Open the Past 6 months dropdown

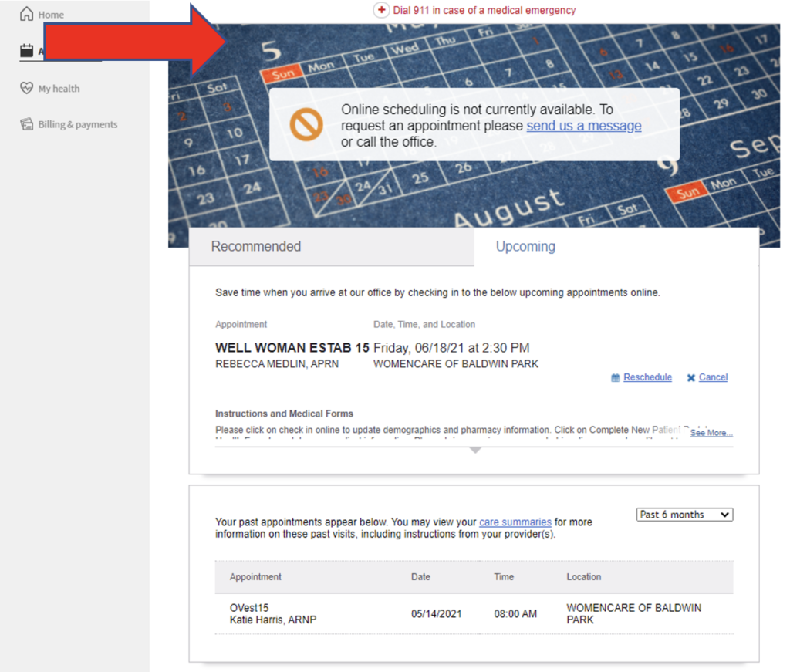pos(684,515)
